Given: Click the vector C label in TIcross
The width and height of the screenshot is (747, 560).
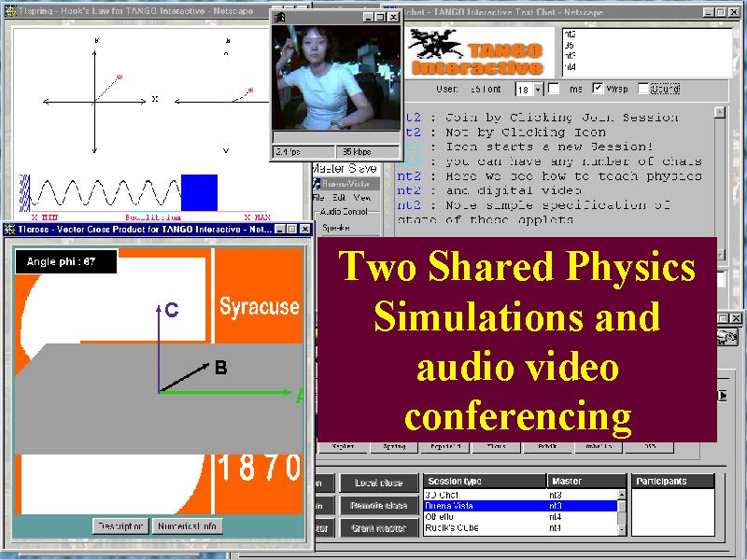Looking at the screenshot, I should 172,310.
